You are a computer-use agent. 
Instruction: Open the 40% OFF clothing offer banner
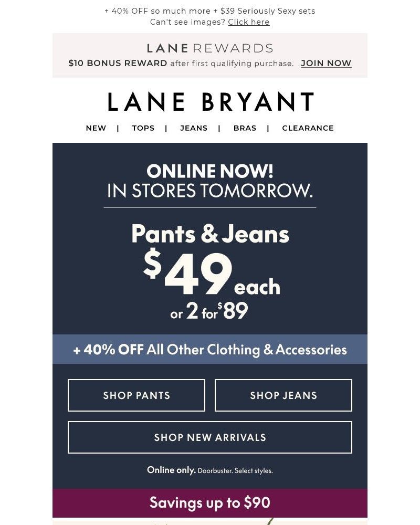209,349
